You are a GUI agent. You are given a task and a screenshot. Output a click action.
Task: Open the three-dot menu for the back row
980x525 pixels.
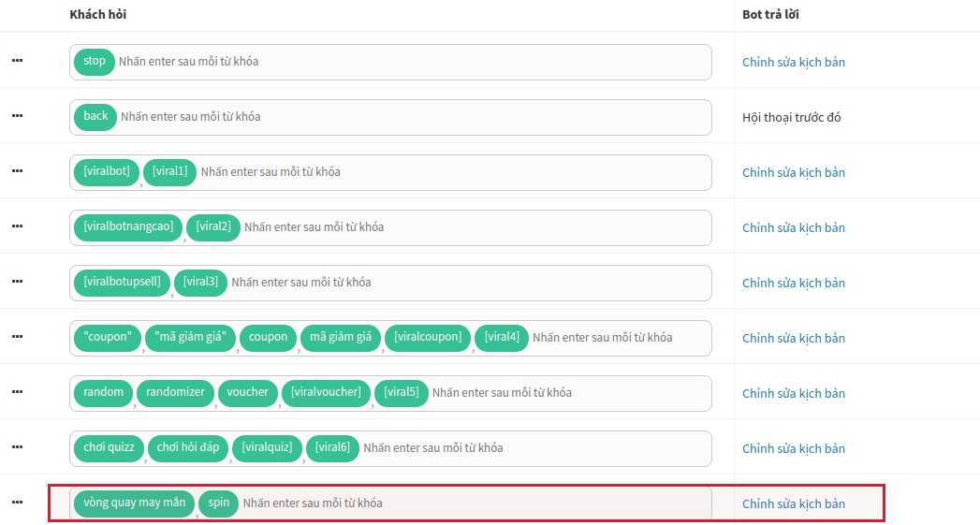click(17, 116)
